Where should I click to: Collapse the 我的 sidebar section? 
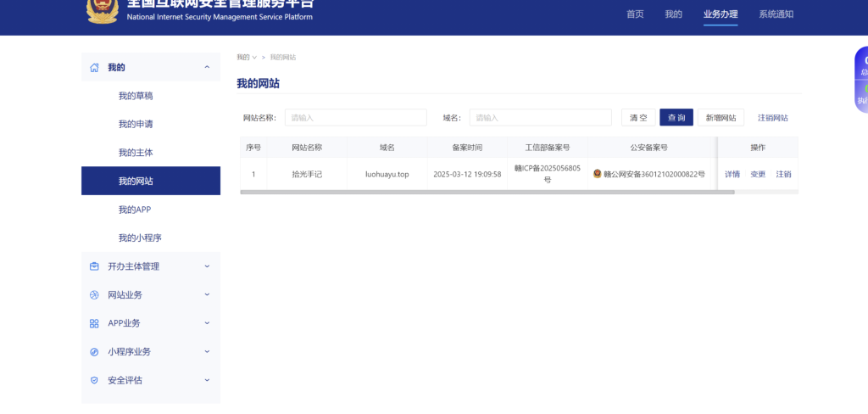point(207,67)
